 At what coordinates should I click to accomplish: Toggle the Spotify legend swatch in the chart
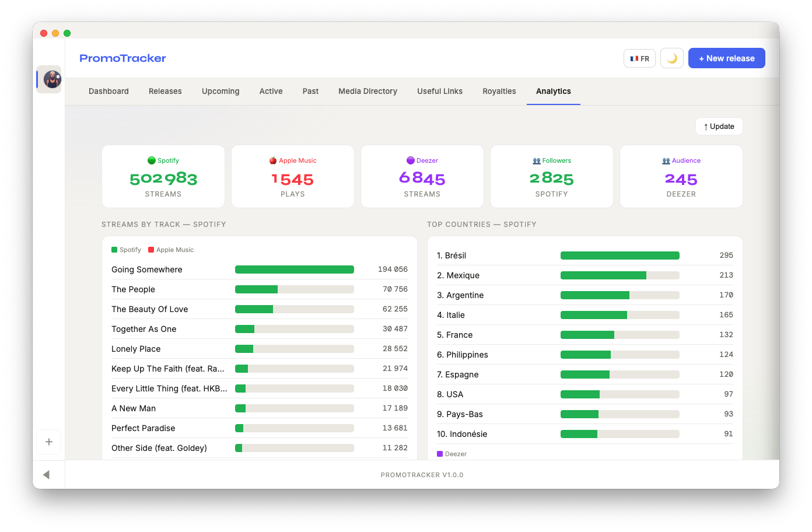tap(114, 250)
